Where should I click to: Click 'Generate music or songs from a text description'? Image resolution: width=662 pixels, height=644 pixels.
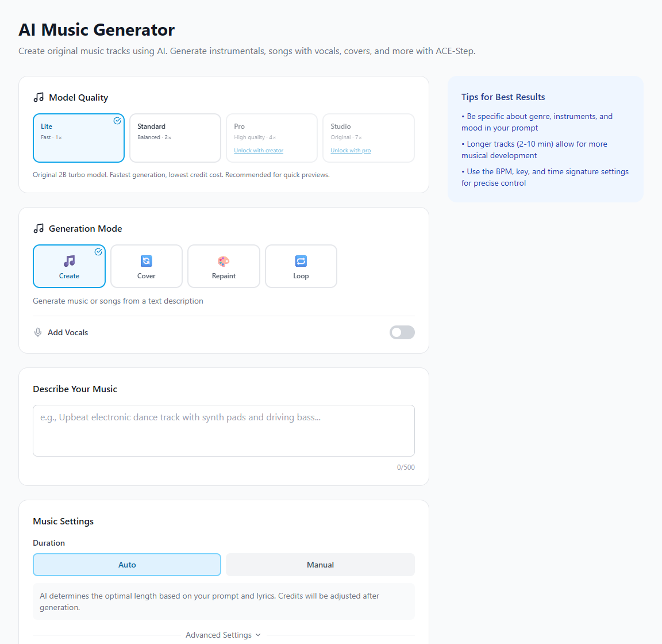click(x=118, y=301)
